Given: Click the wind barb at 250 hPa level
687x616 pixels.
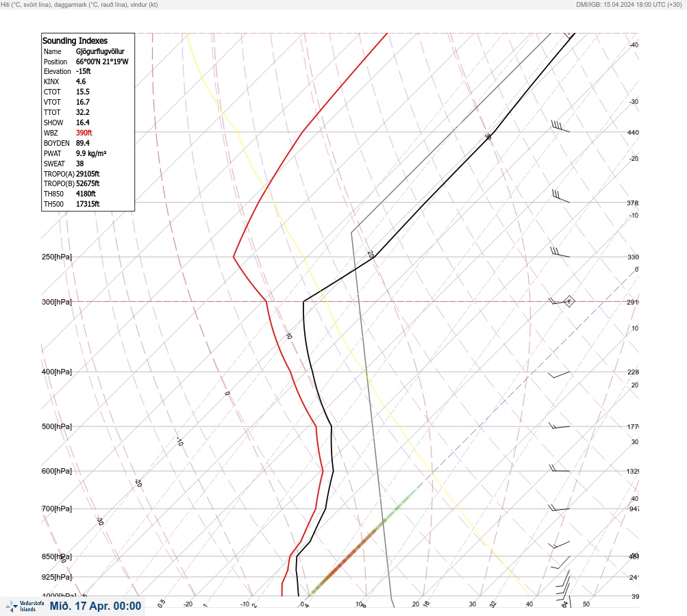Looking at the screenshot, I should (560, 252).
